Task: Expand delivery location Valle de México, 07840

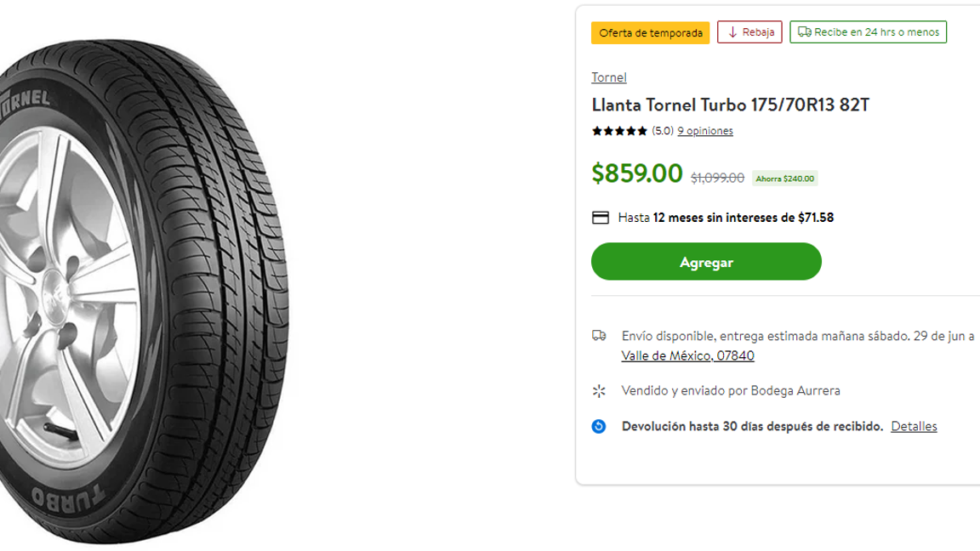Action: click(687, 355)
